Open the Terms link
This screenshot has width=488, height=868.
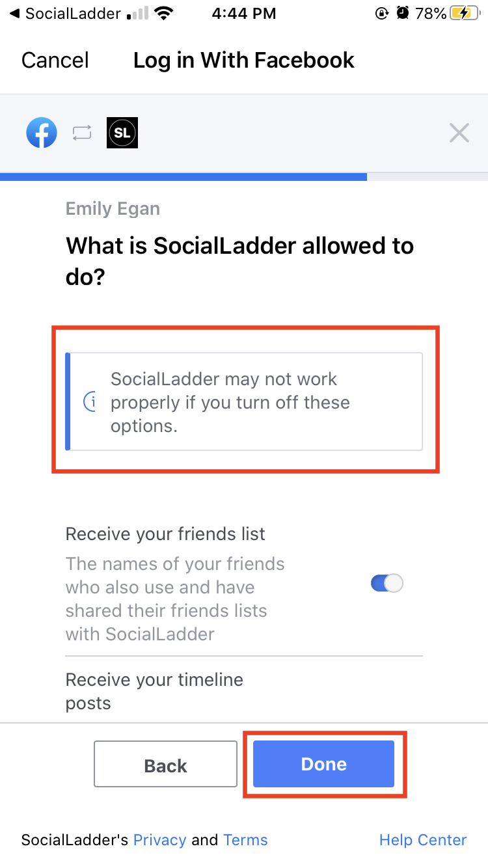click(245, 840)
